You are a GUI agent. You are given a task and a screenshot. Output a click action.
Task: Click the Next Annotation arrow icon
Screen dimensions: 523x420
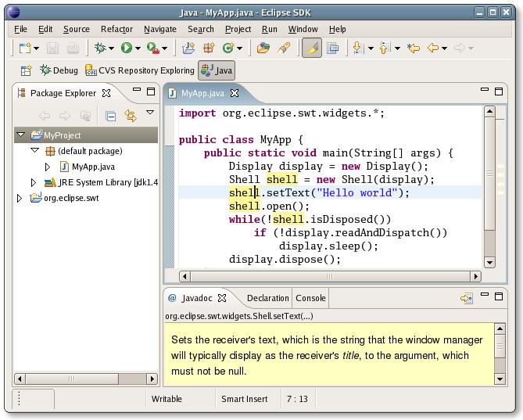point(358,48)
